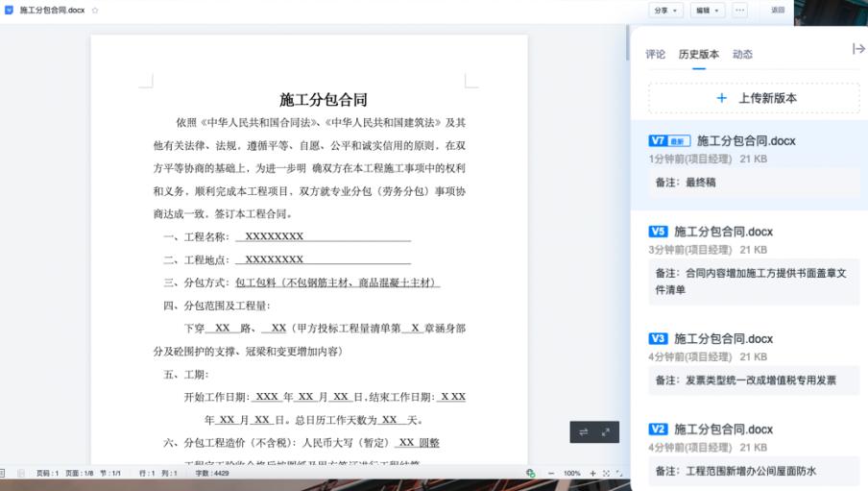The width and height of the screenshot is (868, 491).
Task: Click the V5 time stamp 3分钟前(项目经理)
Action: point(689,250)
